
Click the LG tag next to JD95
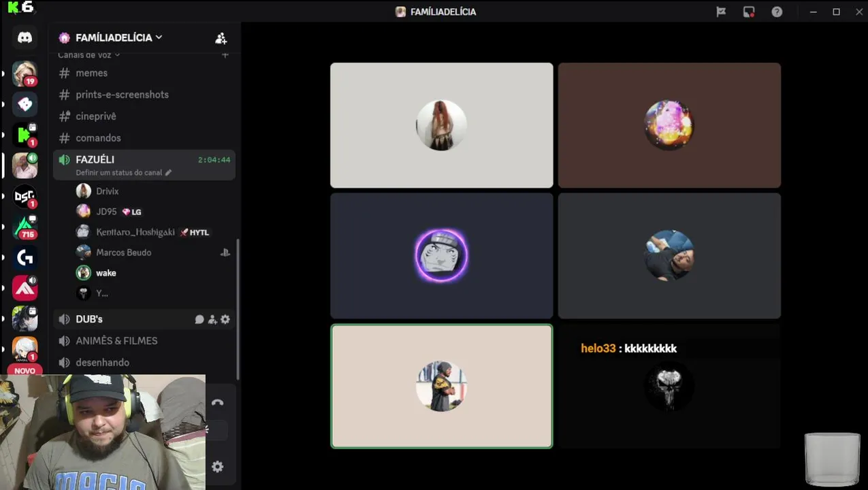tap(131, 212)
